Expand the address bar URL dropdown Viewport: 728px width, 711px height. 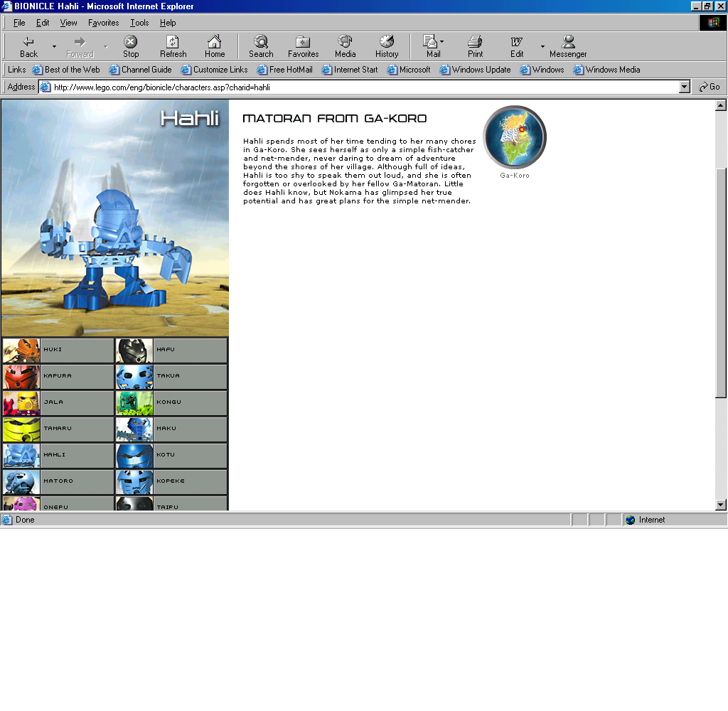tap(685, 87)
